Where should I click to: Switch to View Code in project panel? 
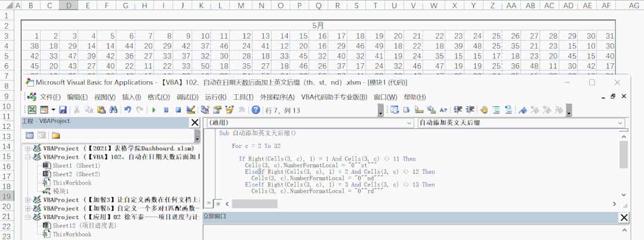tap(30, 136)
